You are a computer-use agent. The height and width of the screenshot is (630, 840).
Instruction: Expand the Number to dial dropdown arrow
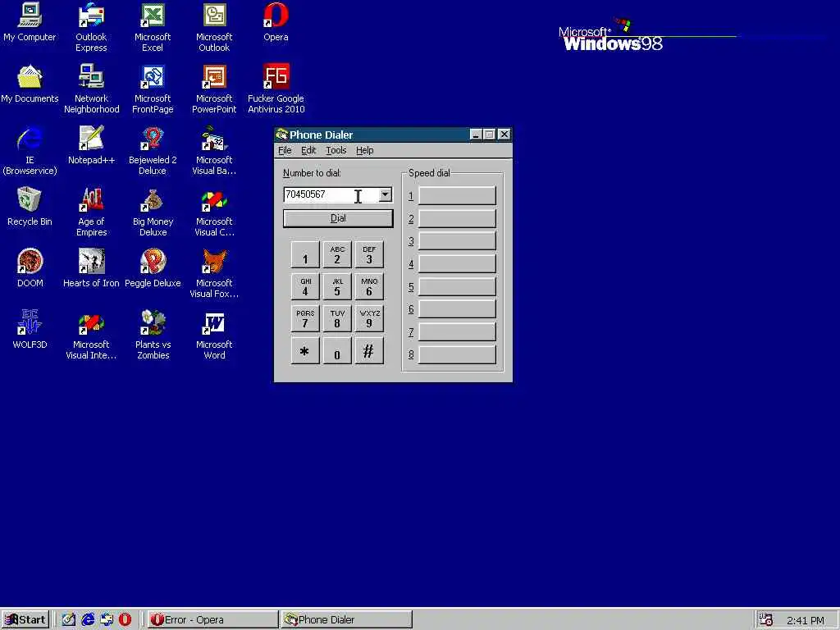click(x=386, y=194)
